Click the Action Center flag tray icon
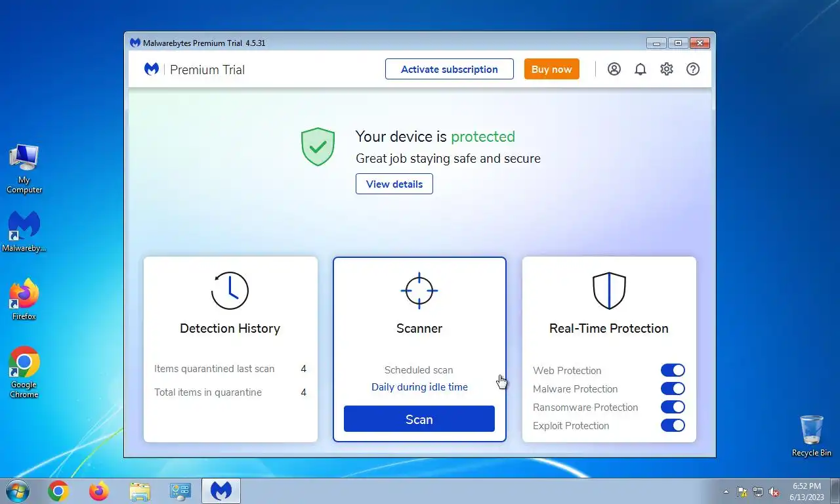 pyautogui.click(x=742, y=492)
